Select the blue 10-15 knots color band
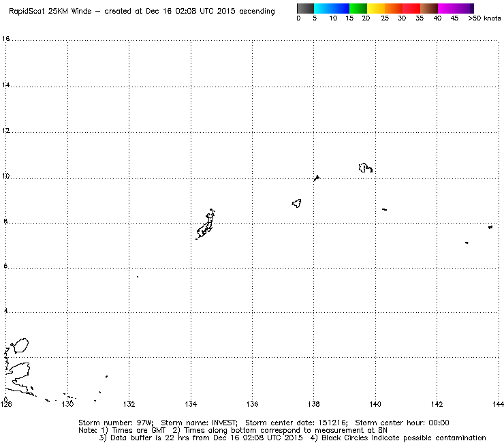This screenshot has width=504, height=443. pos(341,8)
